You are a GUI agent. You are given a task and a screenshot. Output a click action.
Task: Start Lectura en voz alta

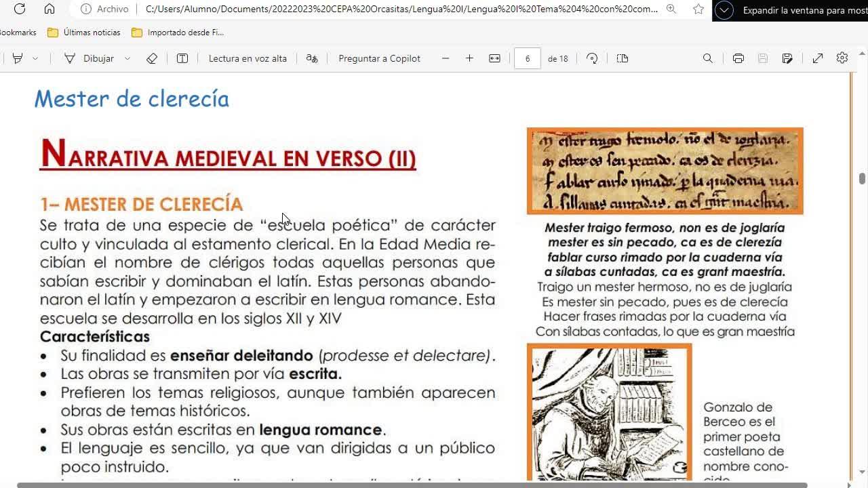point(248,58)
